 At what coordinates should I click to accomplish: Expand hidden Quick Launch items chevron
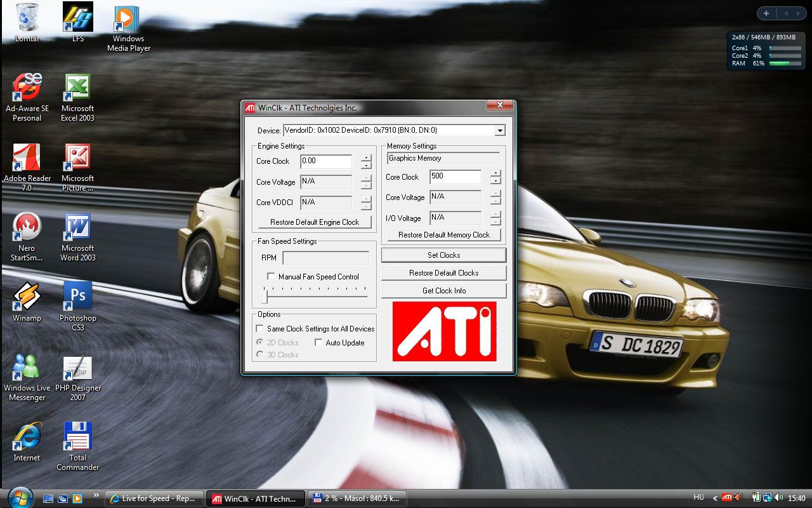point(96,495)
